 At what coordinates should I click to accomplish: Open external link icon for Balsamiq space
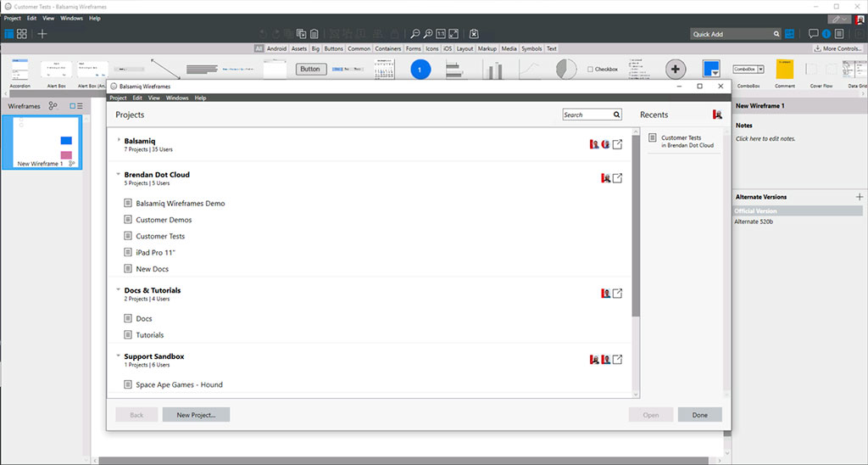pos(618,144)
